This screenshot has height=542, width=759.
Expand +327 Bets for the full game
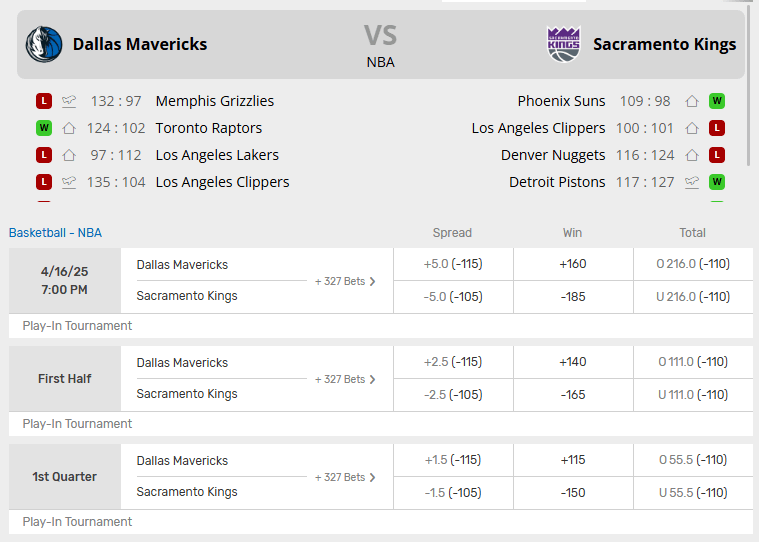coord(345,282)
